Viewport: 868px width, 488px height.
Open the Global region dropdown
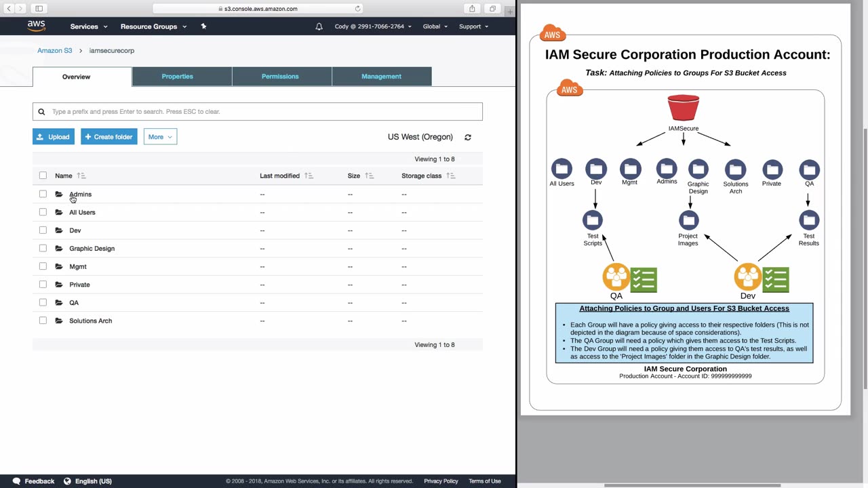pos(435,26)
